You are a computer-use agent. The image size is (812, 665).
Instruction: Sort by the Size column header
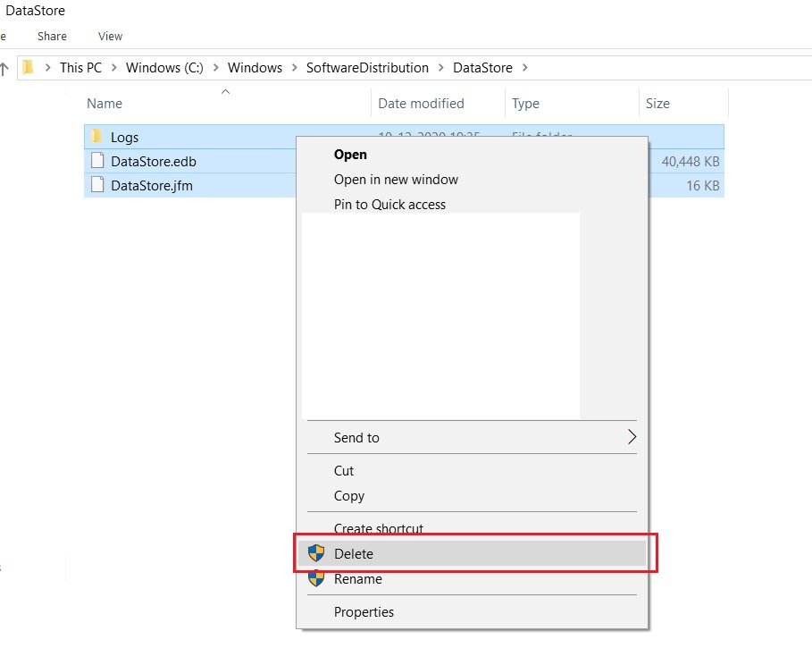click(657, 104)
